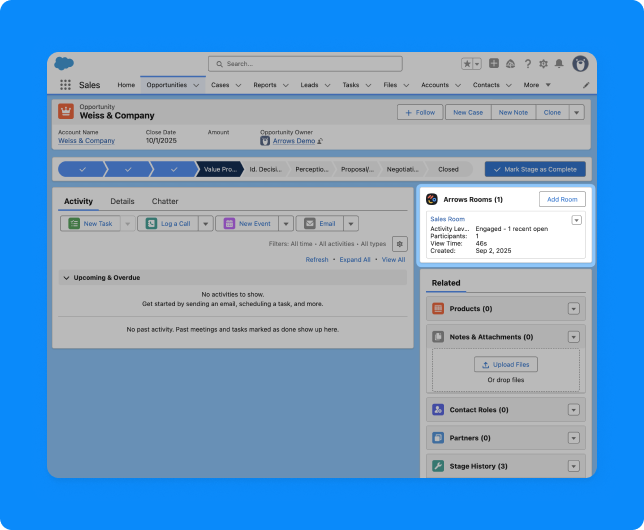Click the Products related list icon
644x530 pixels.
click(438, 309)
